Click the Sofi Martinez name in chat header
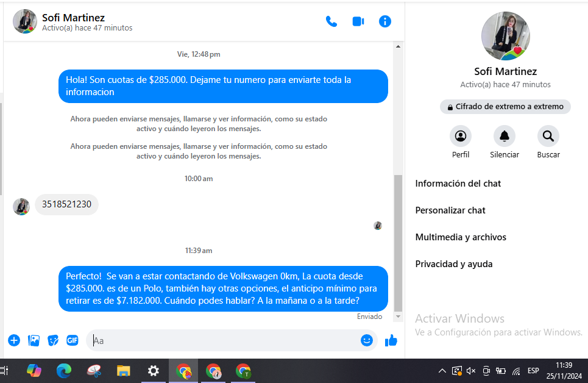 tap(74, 18)
